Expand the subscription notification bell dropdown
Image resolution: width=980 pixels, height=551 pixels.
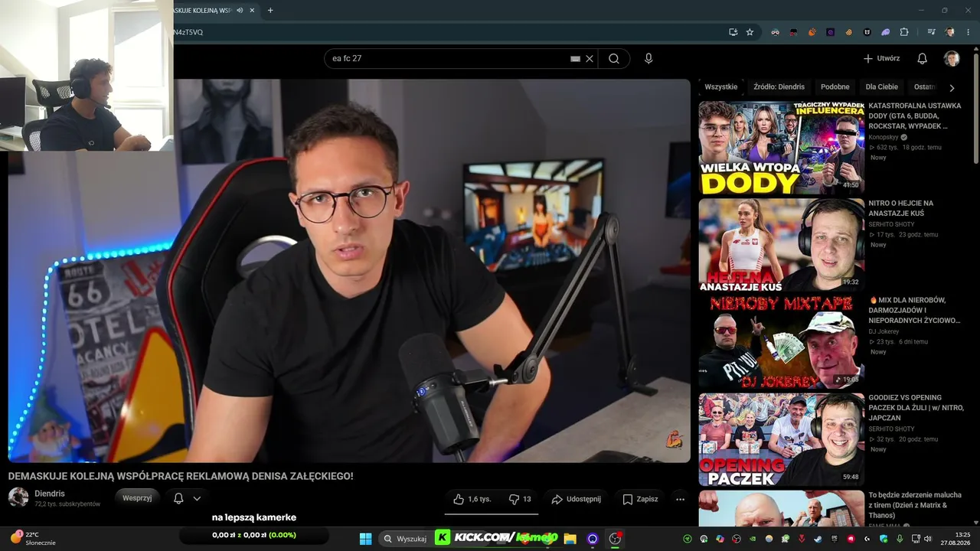[187, 498]
